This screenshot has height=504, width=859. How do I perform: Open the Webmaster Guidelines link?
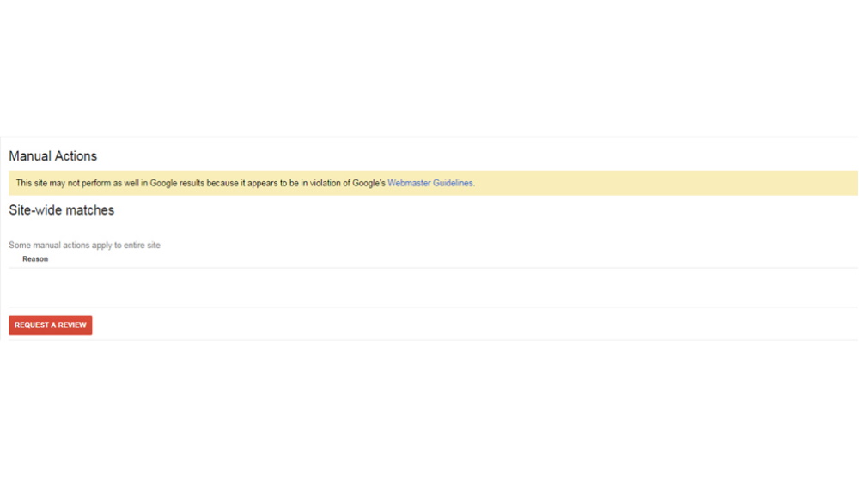click(x=430, y=183)
